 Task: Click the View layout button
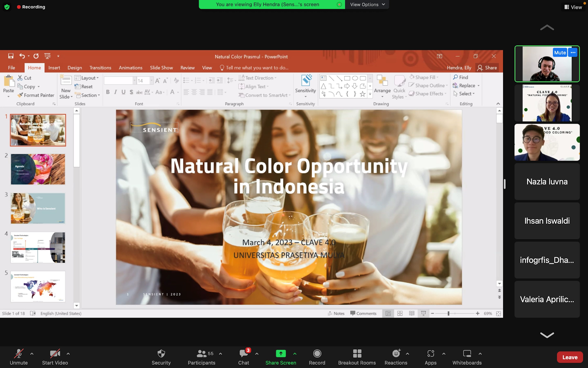[573, 7]
